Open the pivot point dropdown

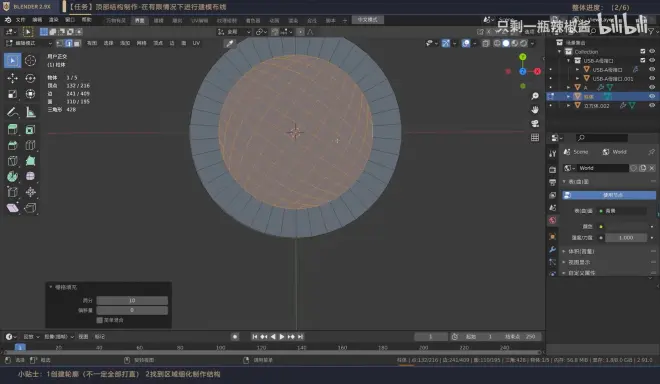(x=262, y=32)
